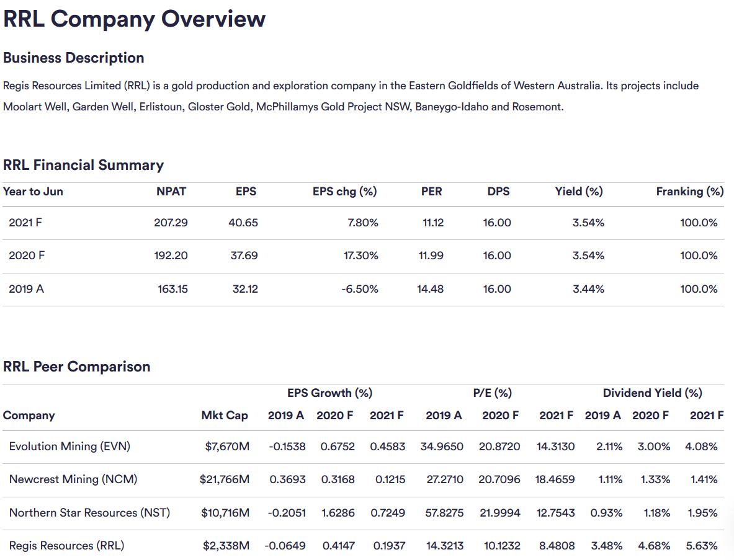Click the Dividend Yield (%) group header
Screen dimensions: 734x560
click(652, 393)
